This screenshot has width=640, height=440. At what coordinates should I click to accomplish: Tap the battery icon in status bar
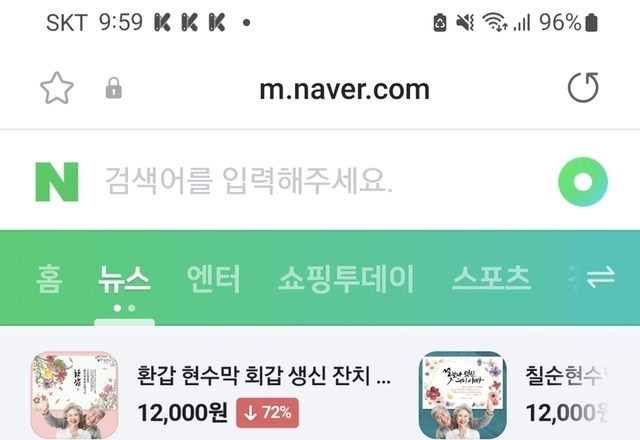point(591,22)
